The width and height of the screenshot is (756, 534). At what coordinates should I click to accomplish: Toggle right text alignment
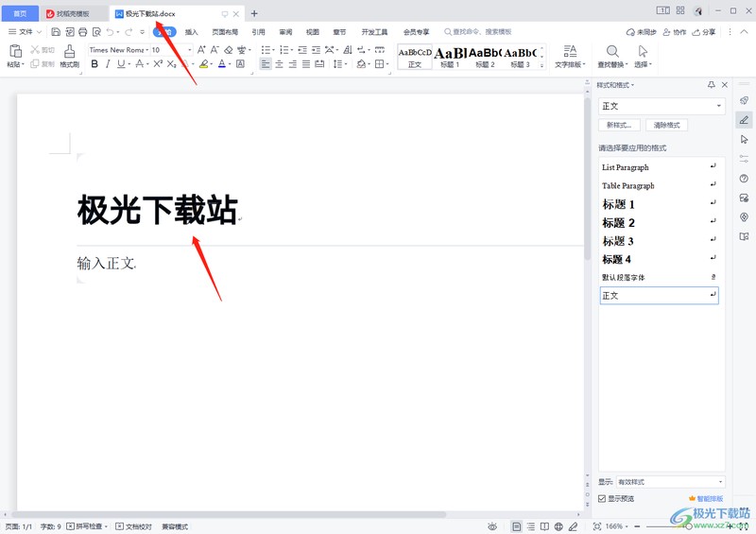tap(293, 63)
